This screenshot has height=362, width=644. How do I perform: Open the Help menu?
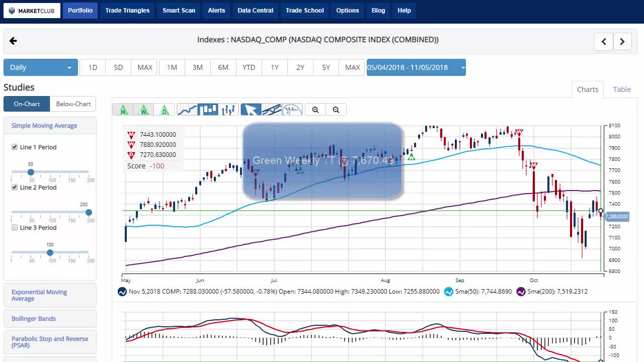click(x=404, y=11)
